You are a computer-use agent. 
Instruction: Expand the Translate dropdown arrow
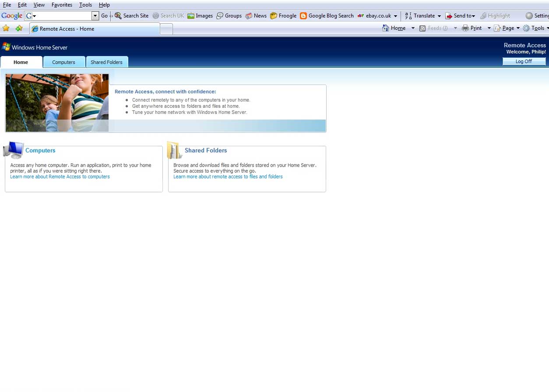click(x=439, y=16)
